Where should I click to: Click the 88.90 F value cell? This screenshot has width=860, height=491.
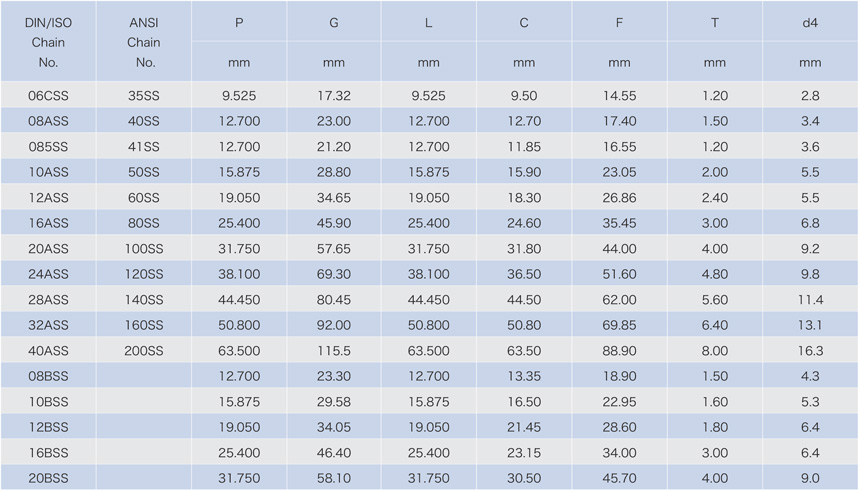click(x=619, y=351)
